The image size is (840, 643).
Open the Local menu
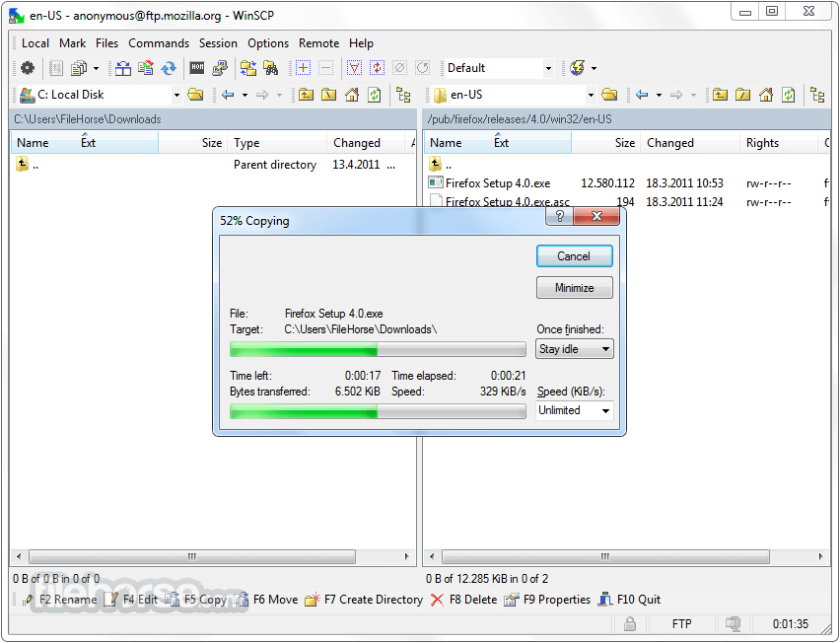(35, 43)
